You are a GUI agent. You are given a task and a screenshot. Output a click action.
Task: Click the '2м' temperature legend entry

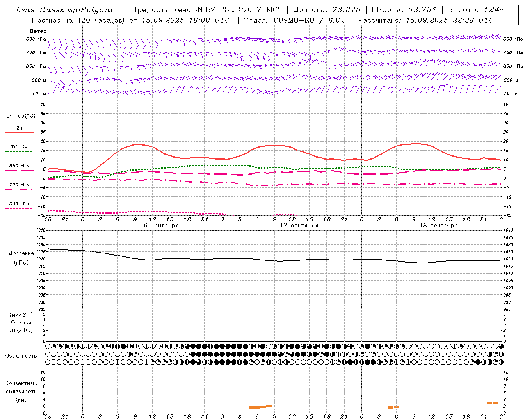(x=19, y=128)
